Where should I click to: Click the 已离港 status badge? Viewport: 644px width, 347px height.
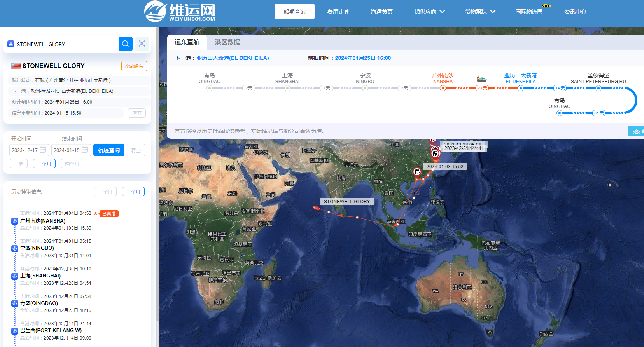(x=109, y=214)
